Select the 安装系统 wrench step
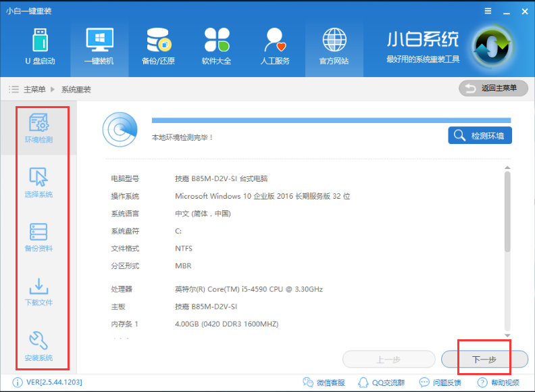This screenshot has width=535, height=392. click(x=39, y=346)
